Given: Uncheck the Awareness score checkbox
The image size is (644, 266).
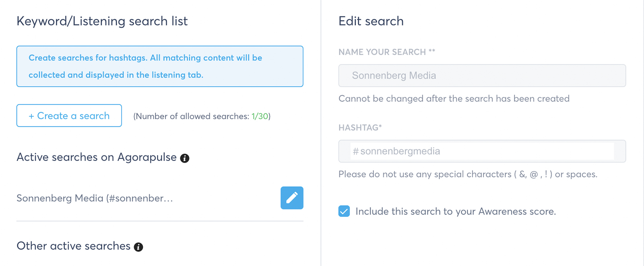Looking at the screenshot, I should [x=344, y=211].
